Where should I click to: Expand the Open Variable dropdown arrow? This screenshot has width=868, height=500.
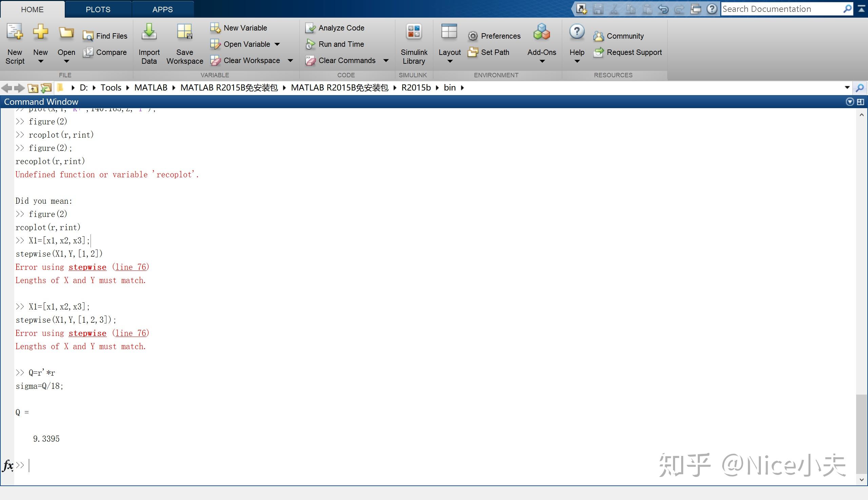pyautogui.click(x=277, y=44)
